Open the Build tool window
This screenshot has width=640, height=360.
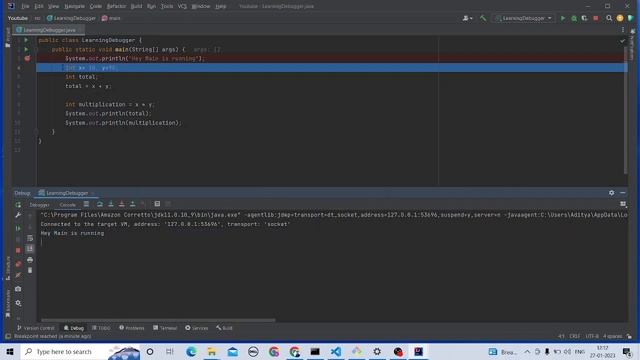[224, 328]
